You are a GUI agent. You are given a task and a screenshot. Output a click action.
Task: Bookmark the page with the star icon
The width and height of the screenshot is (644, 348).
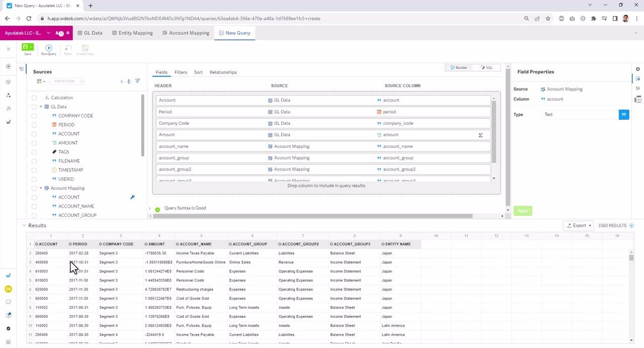click(548, 19)
